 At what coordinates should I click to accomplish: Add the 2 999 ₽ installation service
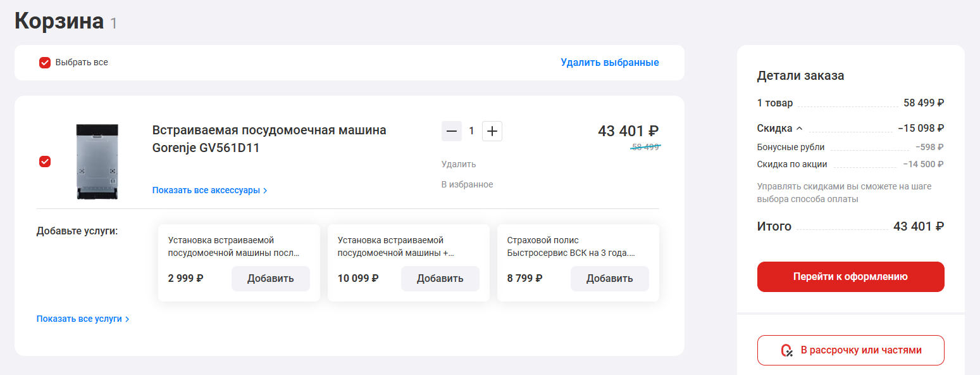coord(270,278)
